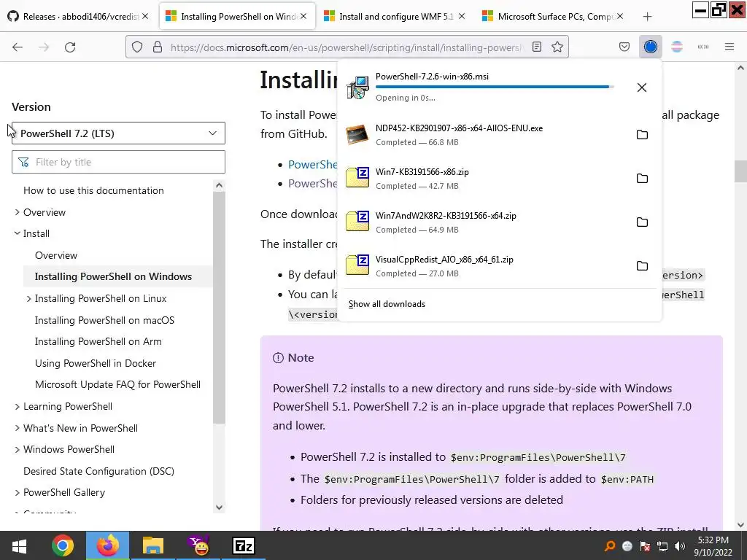Open Installing PowerShell on Arm
Image resolution: width=747 pixels, height=560 pixels.
pyautogui.click(x=98, y=341)
